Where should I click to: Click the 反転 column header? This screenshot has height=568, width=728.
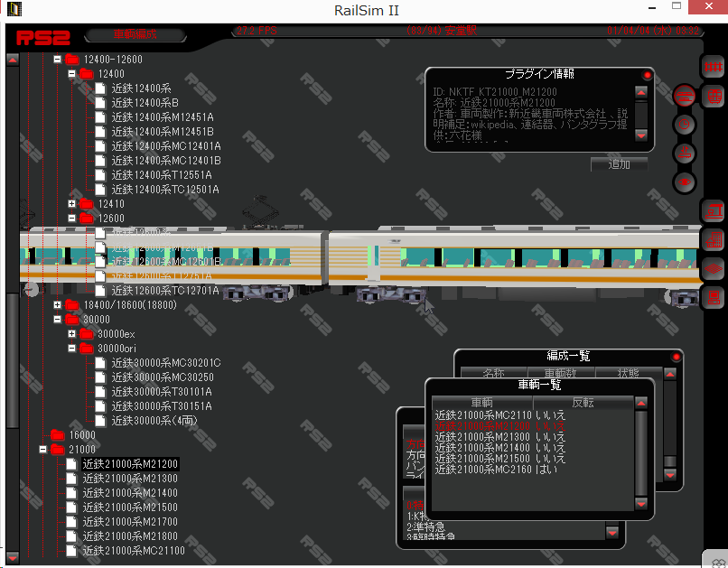[x=583, y=403]
